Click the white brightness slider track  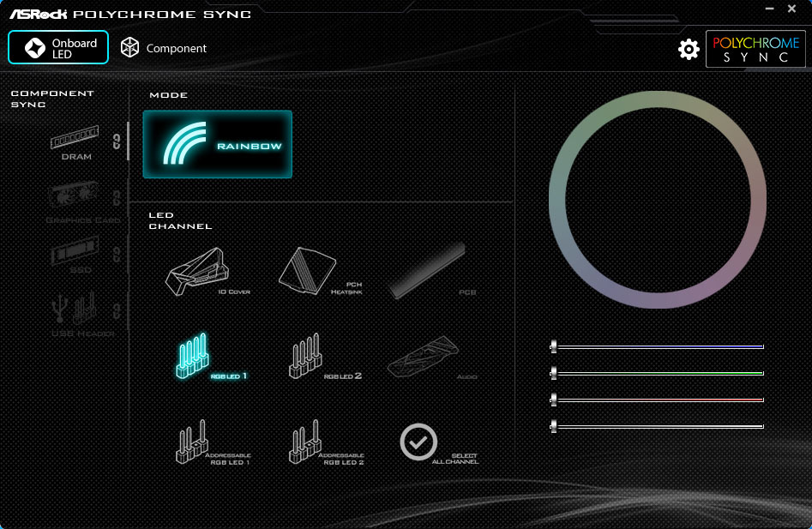tap(657, 426)
